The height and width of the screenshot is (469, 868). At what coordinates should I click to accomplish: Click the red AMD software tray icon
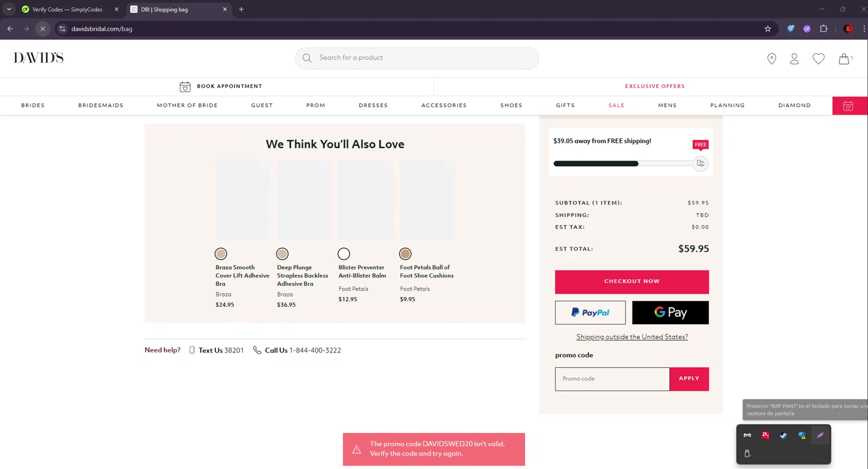[x=765, y=435]
